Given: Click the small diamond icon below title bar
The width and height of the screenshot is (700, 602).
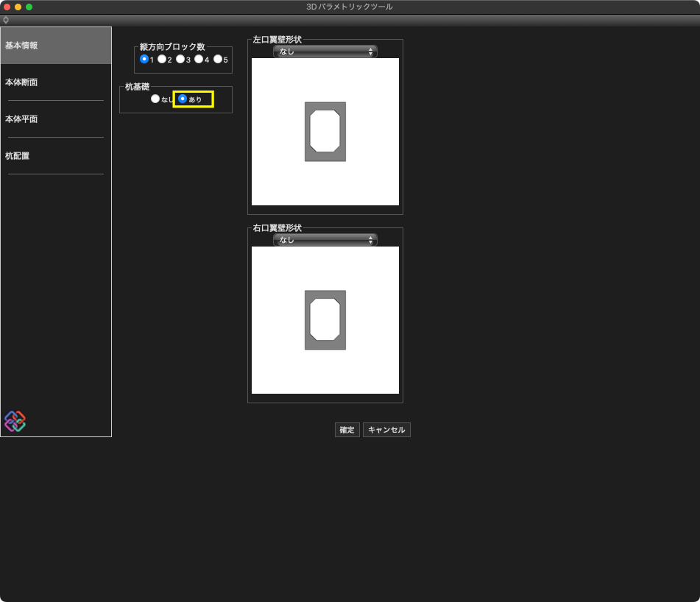Looking at the screenshot, I should [6, 20].
